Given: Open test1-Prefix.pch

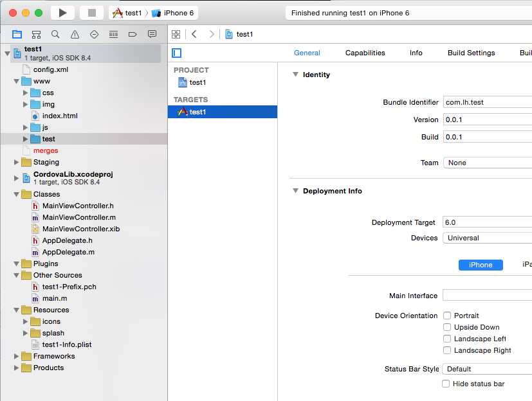Looking at the screenshot, I should (x=69, y=287).
